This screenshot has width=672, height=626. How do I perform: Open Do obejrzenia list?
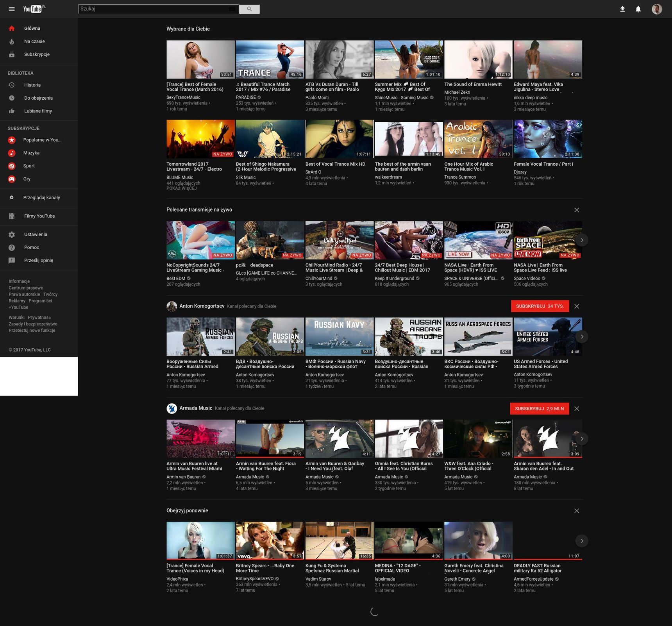tap(39, 98)
